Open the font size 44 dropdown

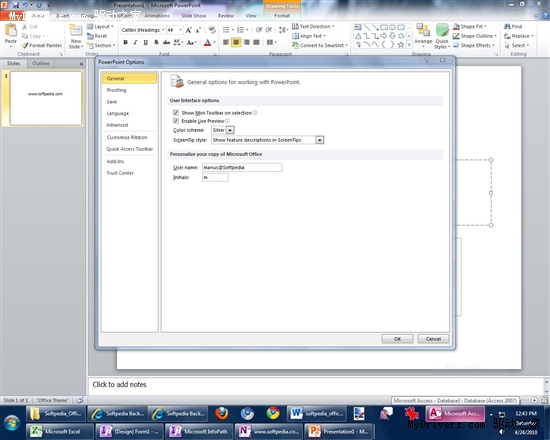coord(180,30)
